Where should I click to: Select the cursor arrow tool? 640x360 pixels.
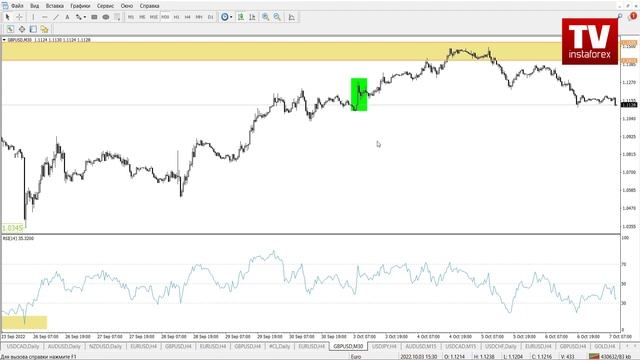[x=7, y=17]
